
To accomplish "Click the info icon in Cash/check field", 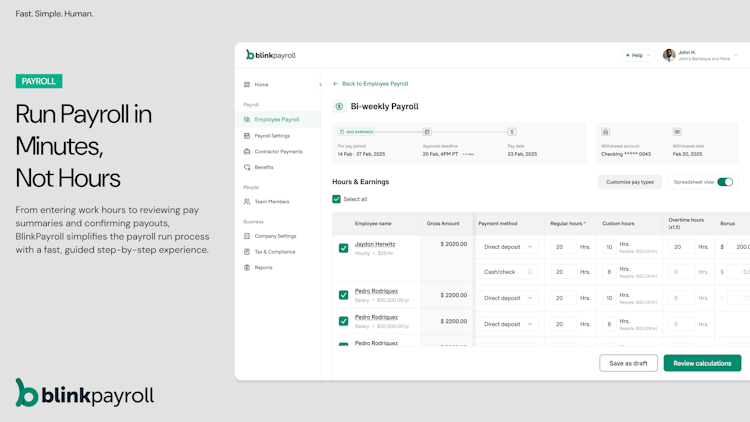I will pos(530,272).
